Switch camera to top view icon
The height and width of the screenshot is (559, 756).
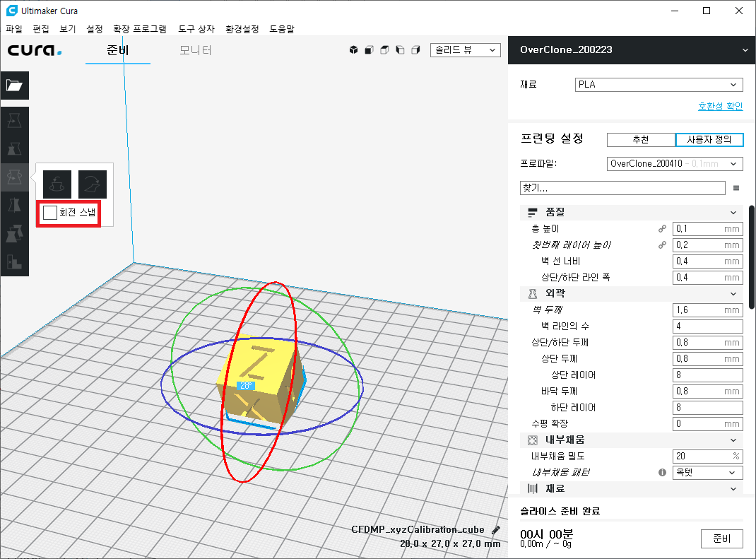pyautogui.click(x=384, y=49)
